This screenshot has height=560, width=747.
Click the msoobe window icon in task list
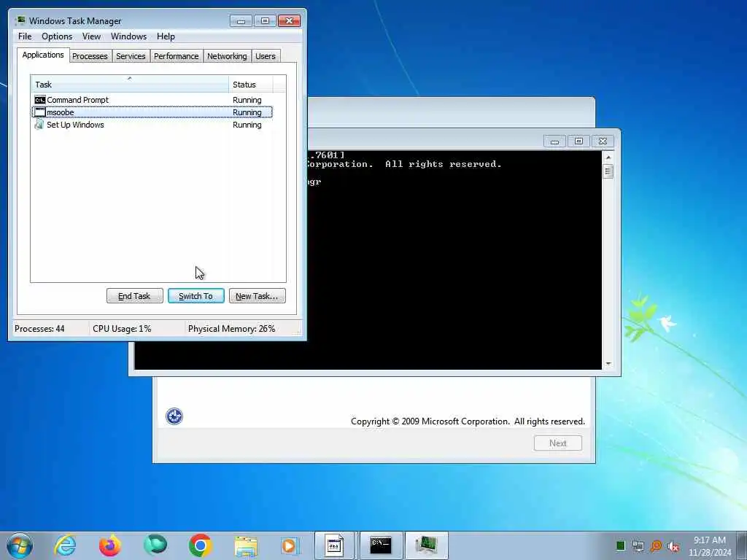pyautogui.click(x=40, y=112)
